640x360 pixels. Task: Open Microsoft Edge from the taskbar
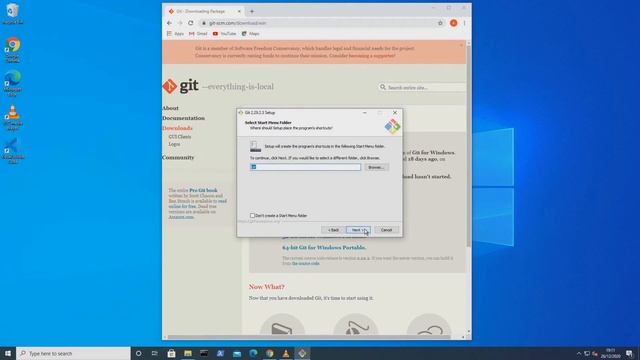coord(253,353)
